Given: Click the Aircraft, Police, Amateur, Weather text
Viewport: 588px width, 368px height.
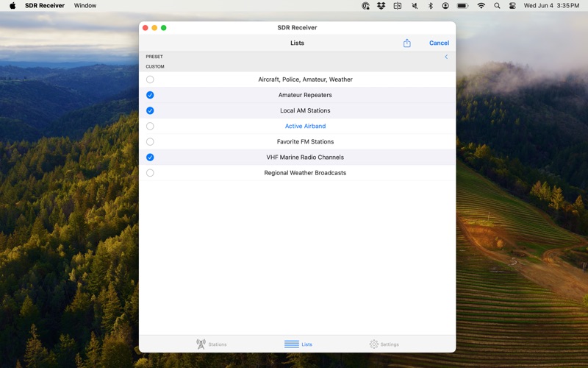Looking at the screenshot, I should click(x=305, y=79).
